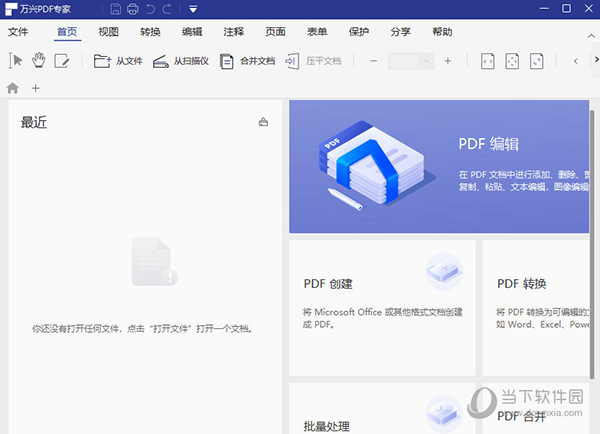Go to the 编辑 tab
The width and height of the screenshot is (600, 434).
(x=192, y=32)
